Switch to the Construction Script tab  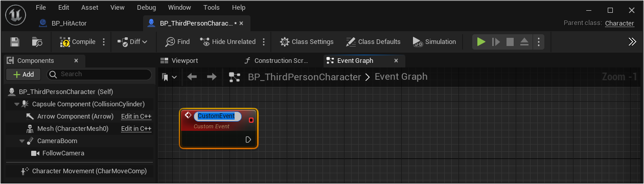coord(277,60)
